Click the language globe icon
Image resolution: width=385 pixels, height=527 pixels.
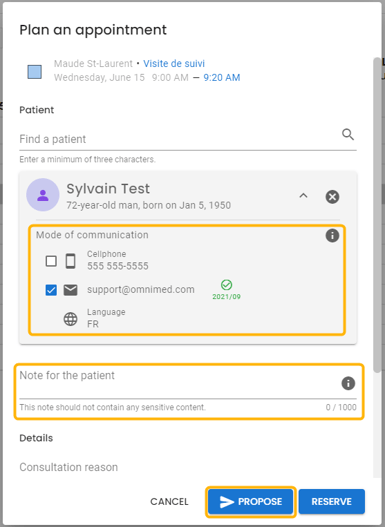point(71,319)
